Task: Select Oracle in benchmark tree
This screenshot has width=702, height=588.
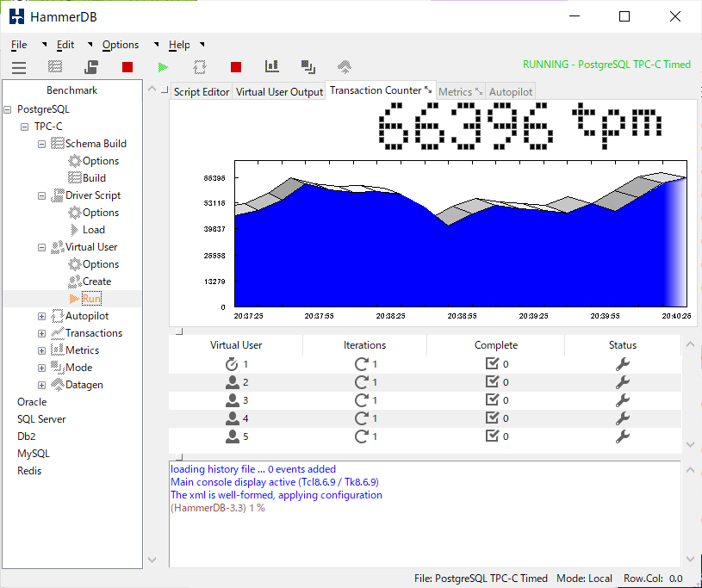Action: (x=32, y=402)
